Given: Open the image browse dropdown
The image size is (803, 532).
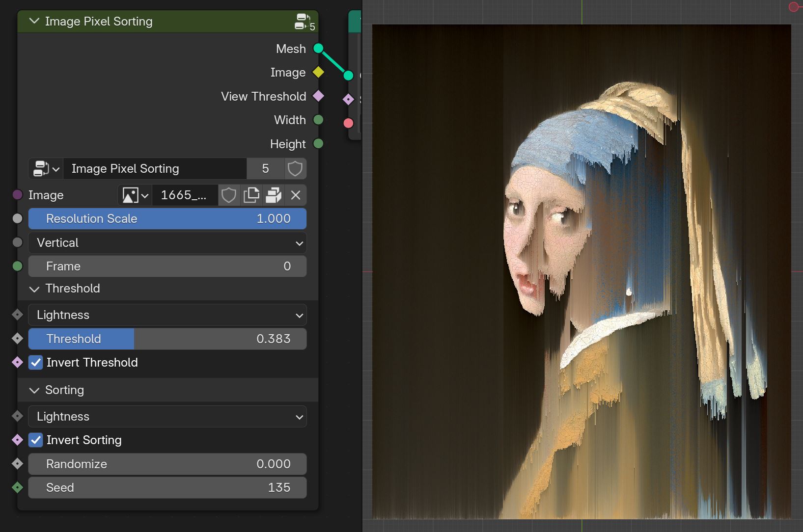Looking at the screenshot, I should click(135, 195).
